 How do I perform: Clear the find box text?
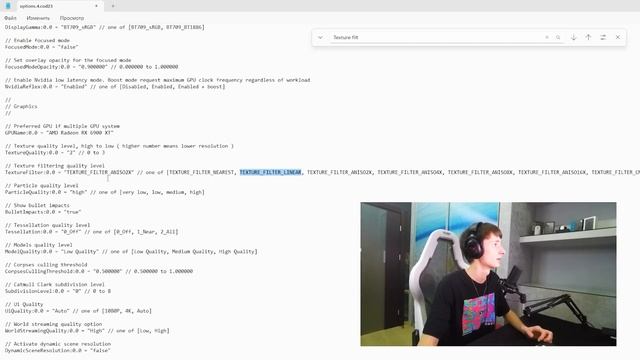click(547, 37)
